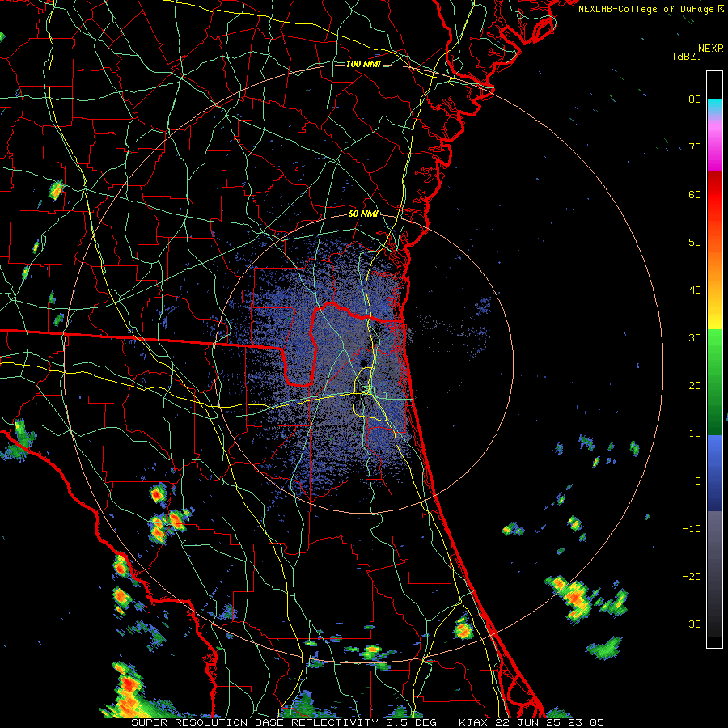728x728 pixels.
Task: Click the 50 NMI range ring label
Action: pos(363,214)
